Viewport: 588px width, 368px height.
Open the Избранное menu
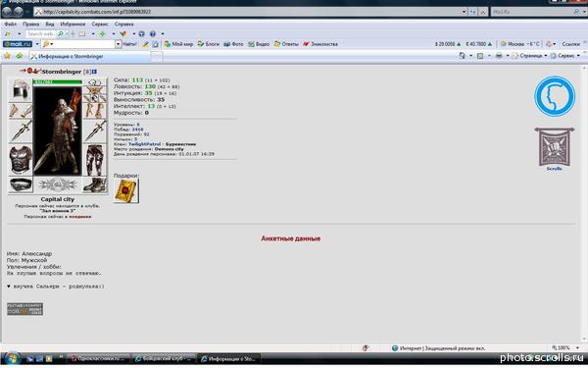pyautogui.click(x=73, y=24)
